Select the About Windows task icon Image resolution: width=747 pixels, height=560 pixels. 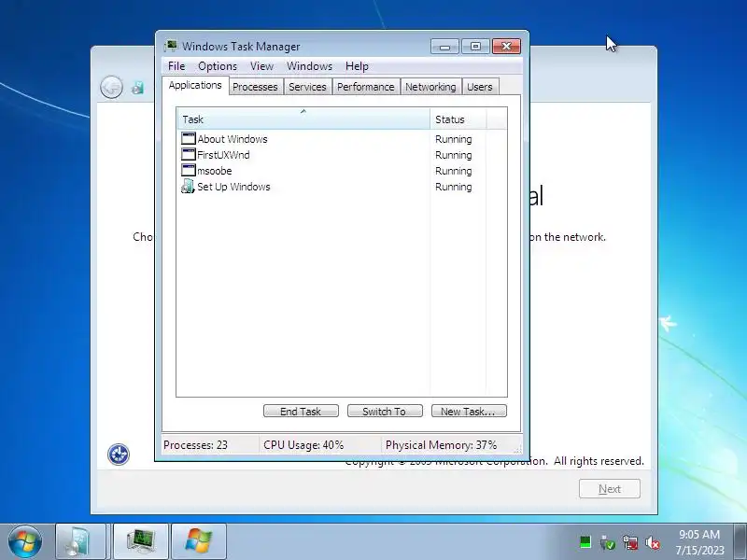point(189,138)
